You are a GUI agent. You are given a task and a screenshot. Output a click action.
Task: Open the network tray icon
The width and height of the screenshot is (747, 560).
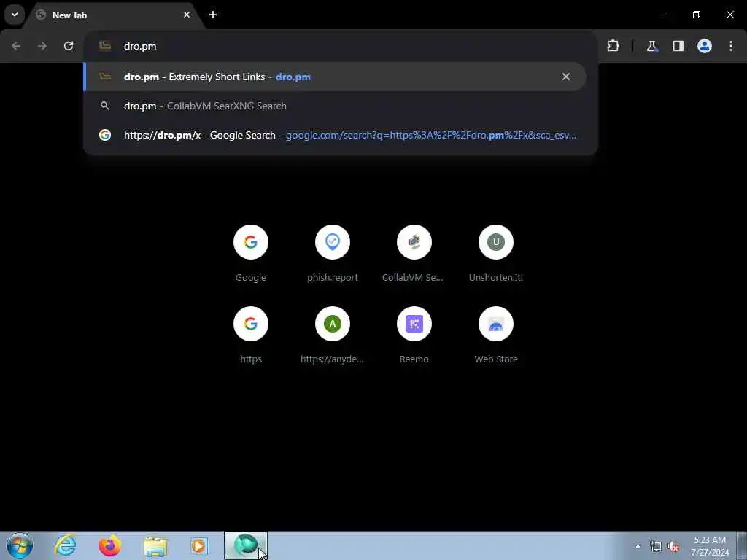656,546
